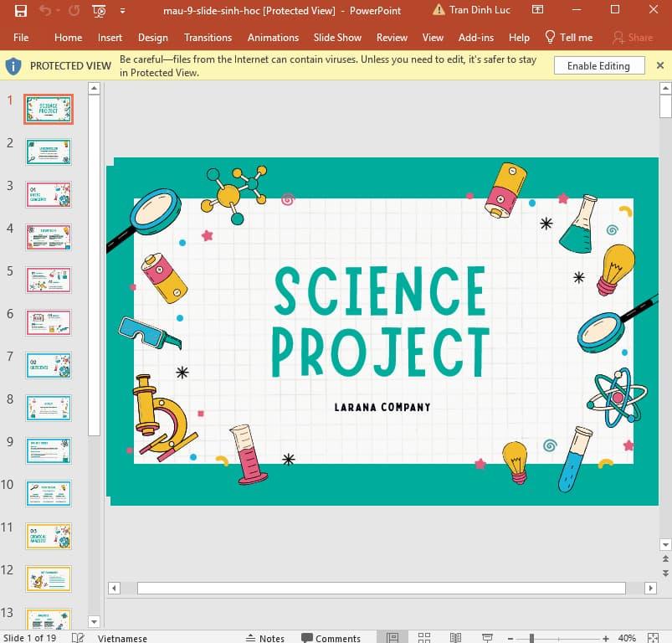Select Normal view icon in status bar
This screenshot has width=672, height=643.
[392, 637]
